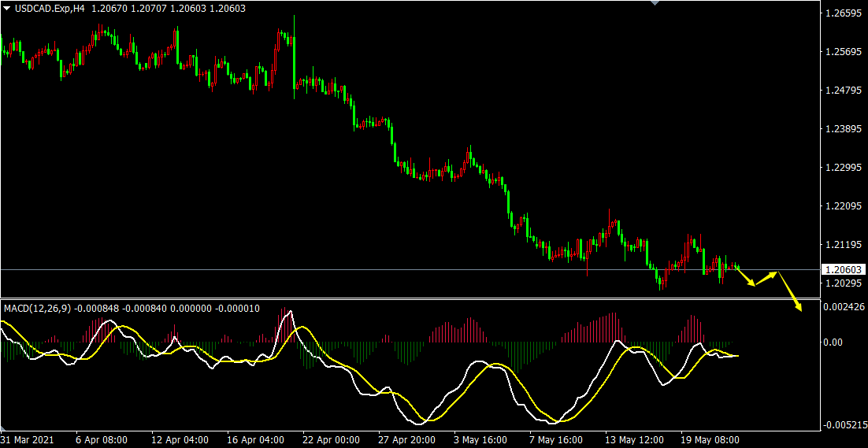
Task: Select the final long yellow down arrow
Action: pyautogui.click(x=790, y=291)
